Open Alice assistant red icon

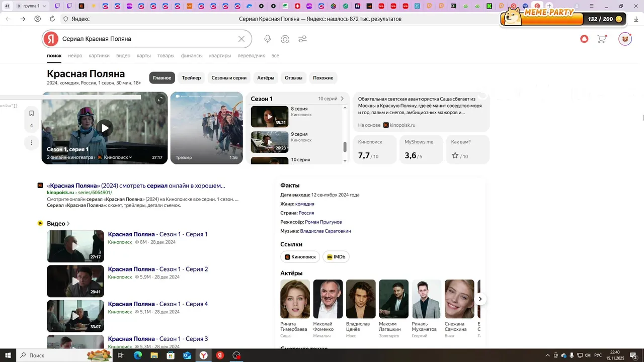584,39
